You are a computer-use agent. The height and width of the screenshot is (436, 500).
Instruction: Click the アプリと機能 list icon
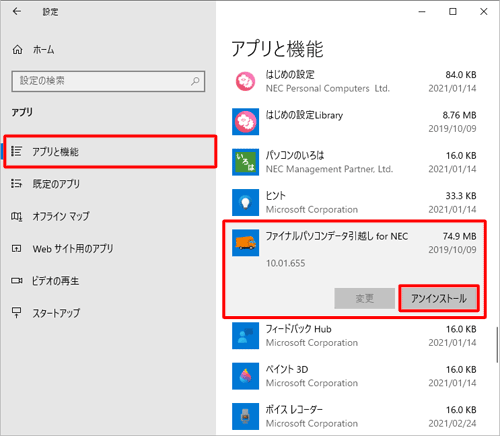(16, 151)
